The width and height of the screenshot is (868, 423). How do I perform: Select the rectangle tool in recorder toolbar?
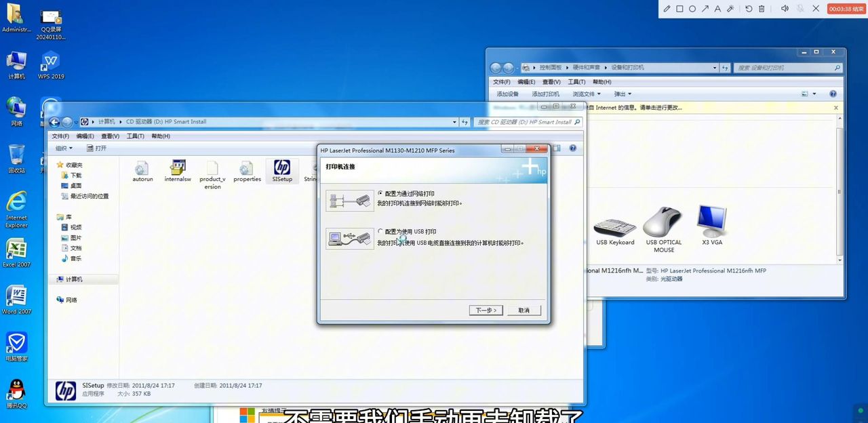[x=679, y=9]
